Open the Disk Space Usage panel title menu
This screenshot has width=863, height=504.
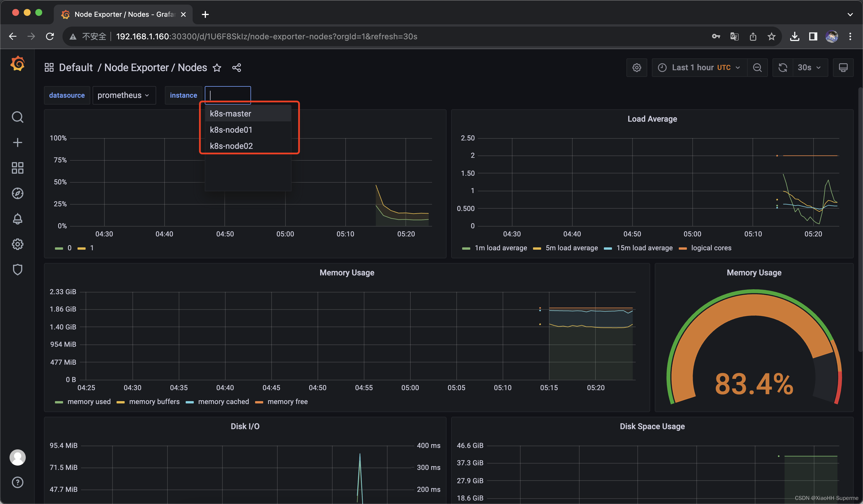pos(652,426)
